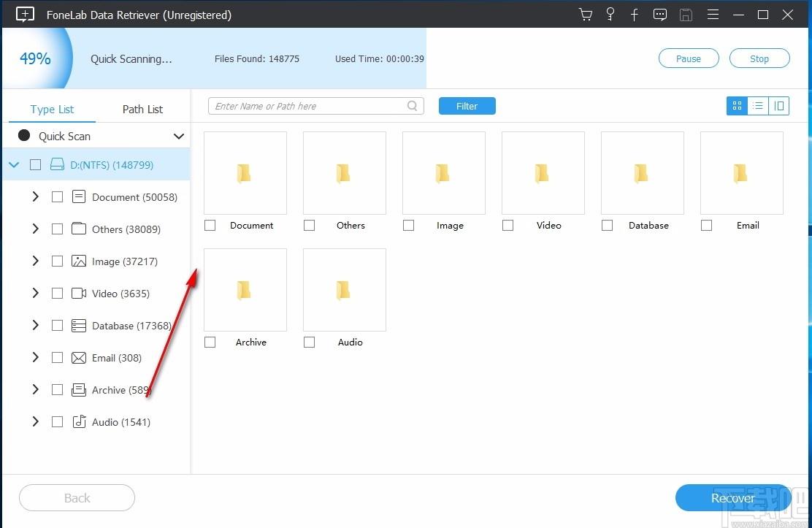This screenshot has height=528, width=812.
Task: Expand the Document tree node
Action: (x=35, y=197)
